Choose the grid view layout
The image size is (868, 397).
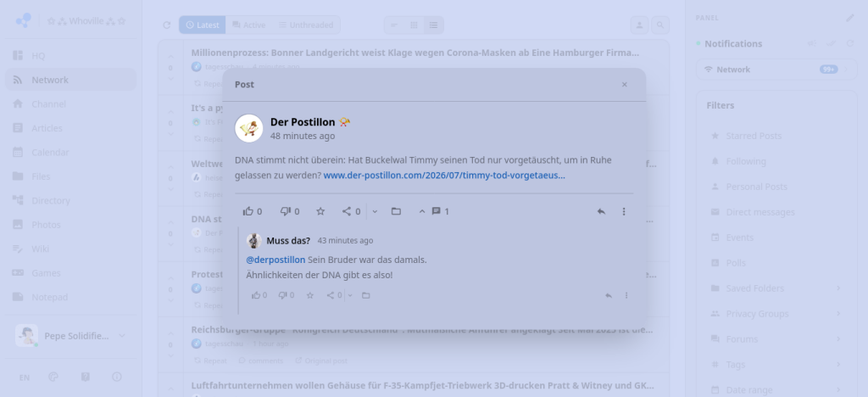tap(414, 25)
